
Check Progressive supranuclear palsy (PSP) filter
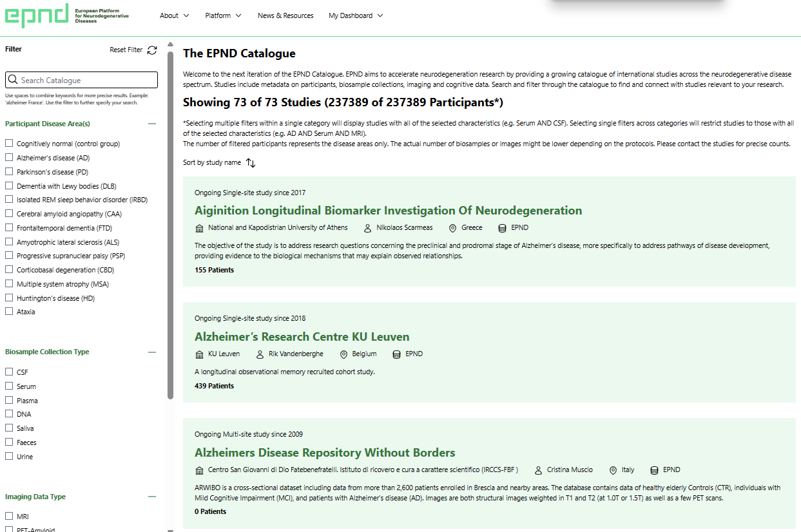(9, 256)
